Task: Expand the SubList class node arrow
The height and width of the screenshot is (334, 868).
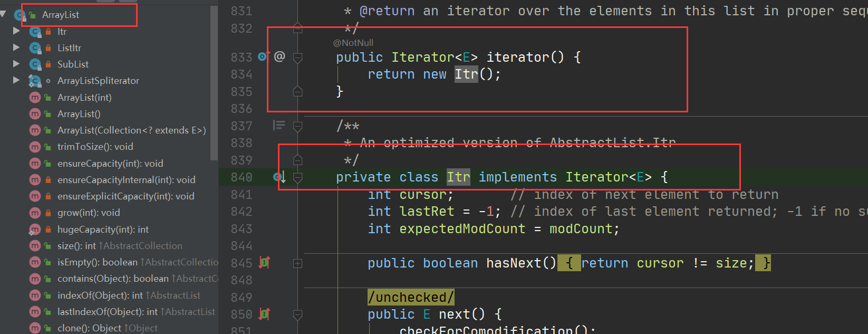Action: coord(16,64)
